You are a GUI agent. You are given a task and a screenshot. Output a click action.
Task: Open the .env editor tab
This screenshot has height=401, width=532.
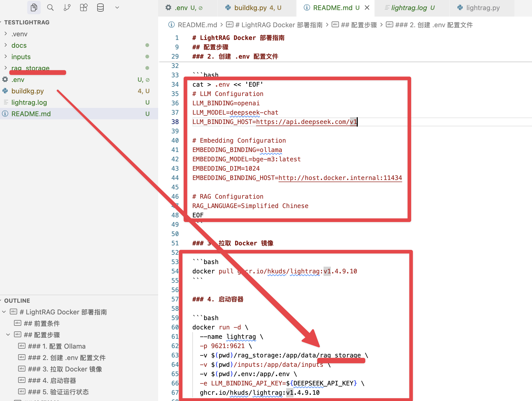point(181,8)
